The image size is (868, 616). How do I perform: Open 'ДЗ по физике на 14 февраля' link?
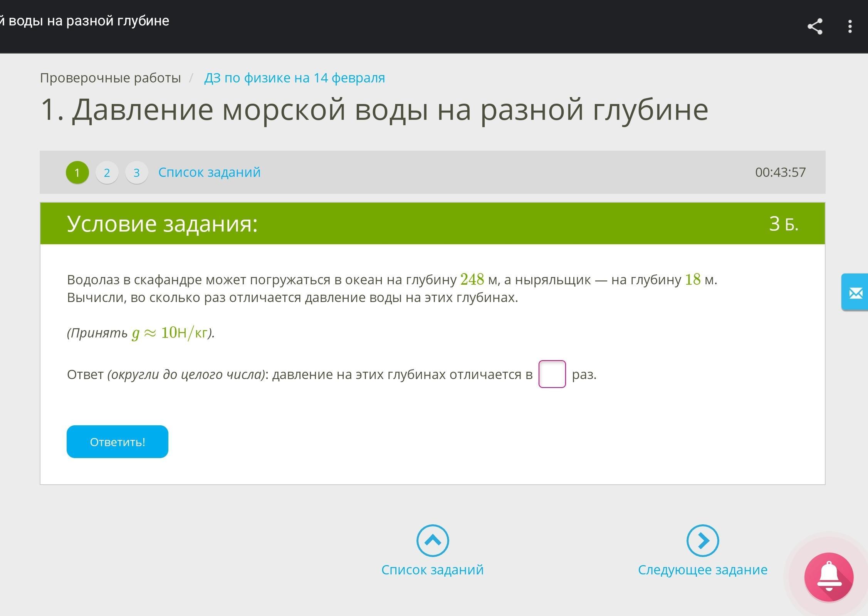(294, 78)
